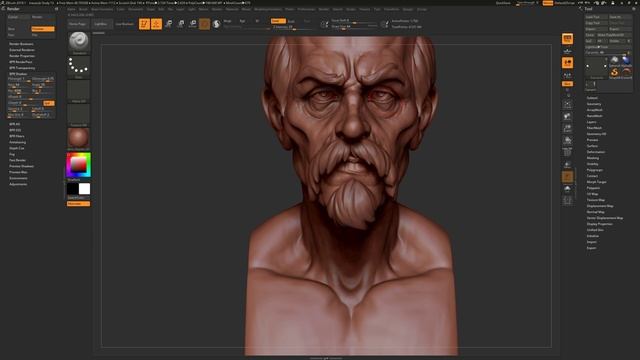Screen dimensions: 640x360
Task: Set render mode to Fast
Action: point(19,35)
